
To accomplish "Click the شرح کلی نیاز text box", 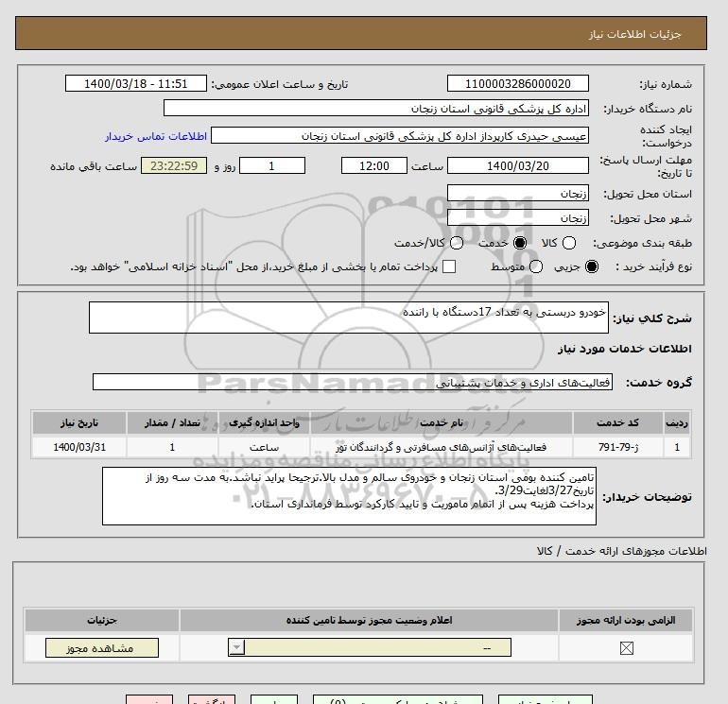I will pyautogui.click(x=349, y=318).
